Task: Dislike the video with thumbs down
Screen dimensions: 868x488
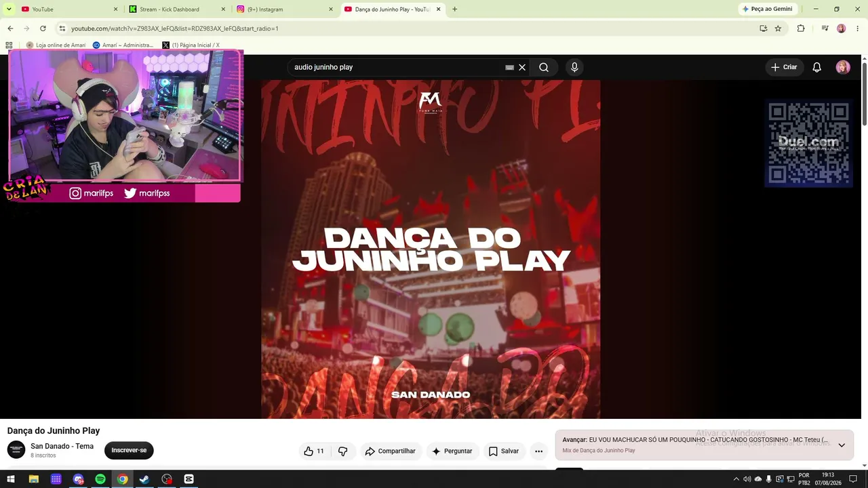Action: (x=342, y=451)
